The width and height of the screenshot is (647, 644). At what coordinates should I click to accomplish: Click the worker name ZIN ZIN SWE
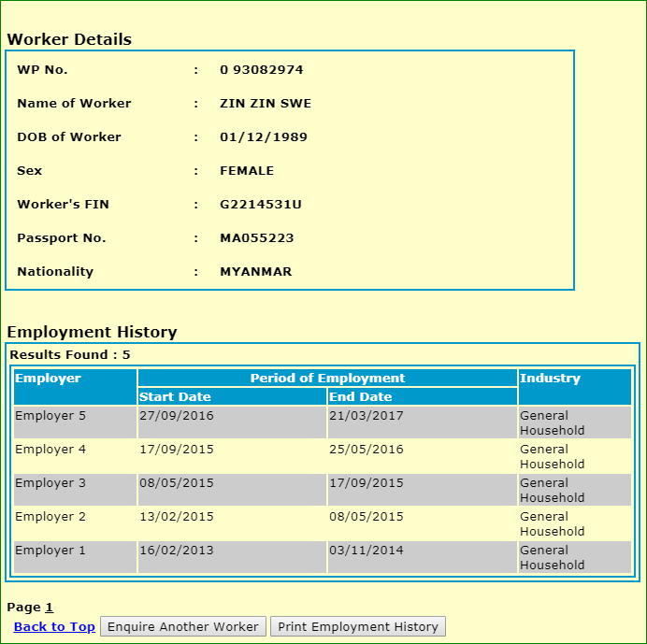click(266, 104)
